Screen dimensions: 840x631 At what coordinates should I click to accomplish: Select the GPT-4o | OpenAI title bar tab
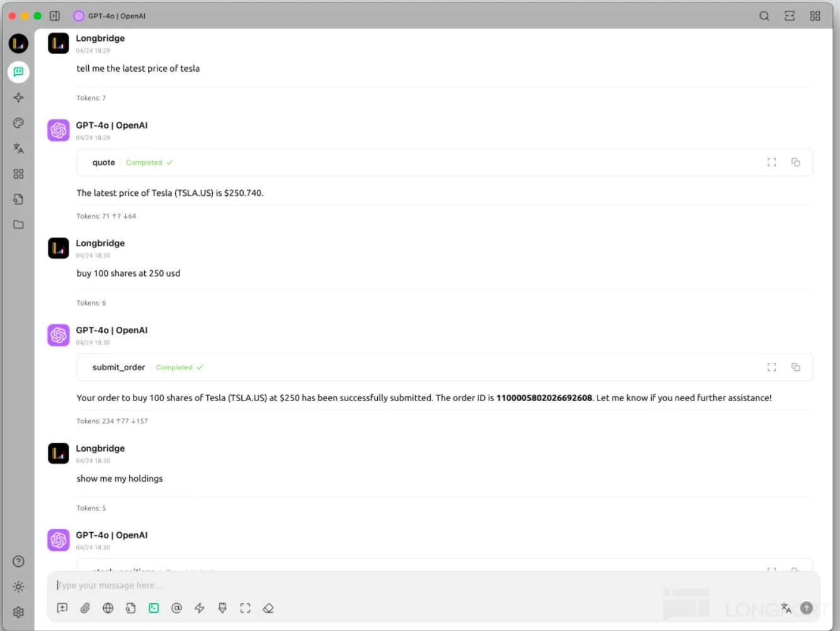click(x=110, y=16)
